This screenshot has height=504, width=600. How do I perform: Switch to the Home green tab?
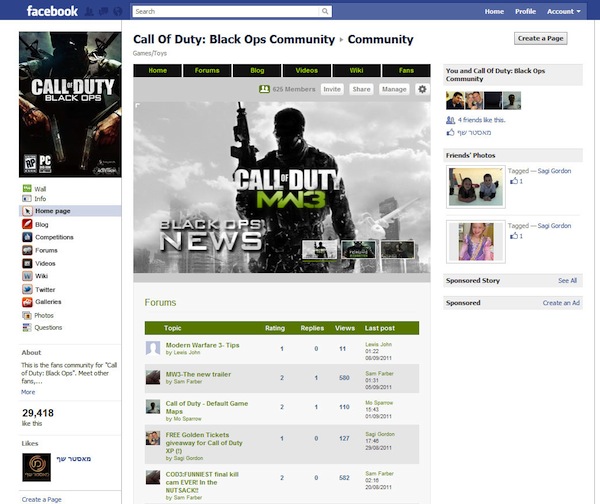pyautogui.click(x=157, y=70)
